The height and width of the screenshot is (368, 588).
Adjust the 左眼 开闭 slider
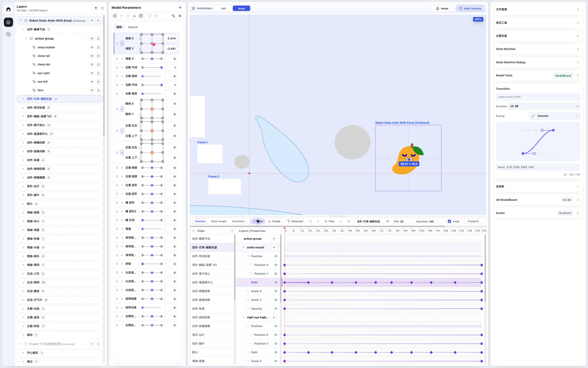click(x=152, y=67)
